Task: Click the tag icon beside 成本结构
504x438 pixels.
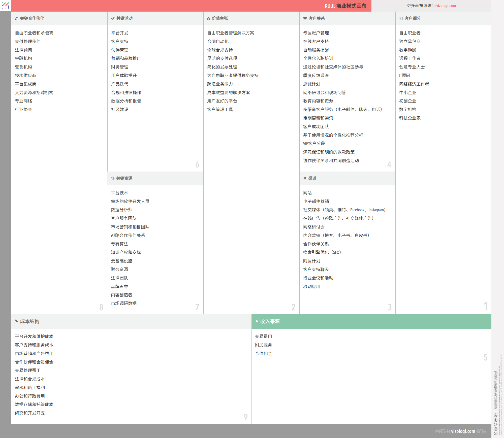Action: click(x=16, y=321)
